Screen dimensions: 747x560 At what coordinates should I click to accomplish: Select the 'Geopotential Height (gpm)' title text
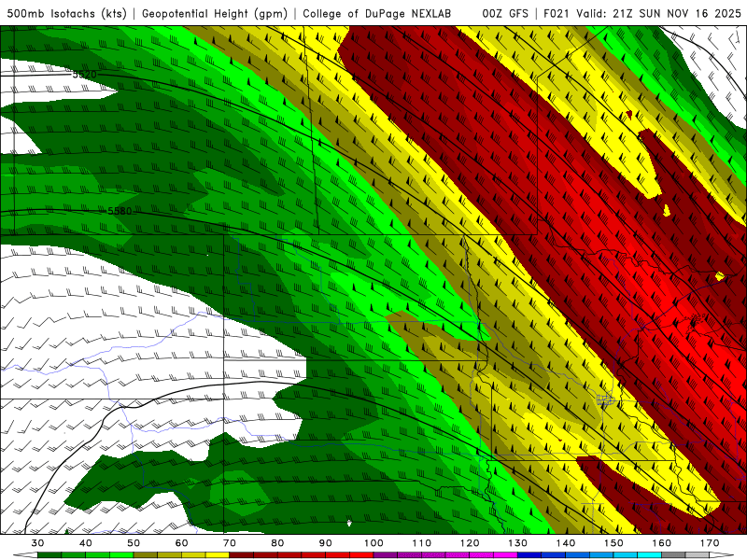pyautogui.click(x=215, y=13)
